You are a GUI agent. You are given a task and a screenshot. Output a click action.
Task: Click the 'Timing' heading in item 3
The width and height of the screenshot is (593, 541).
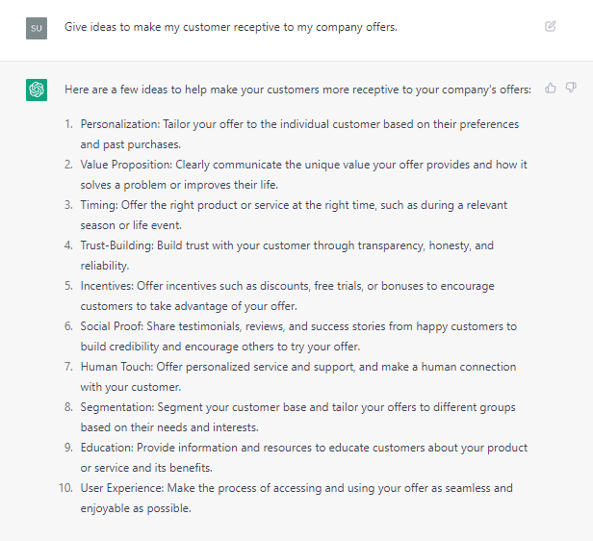point(99,205)
